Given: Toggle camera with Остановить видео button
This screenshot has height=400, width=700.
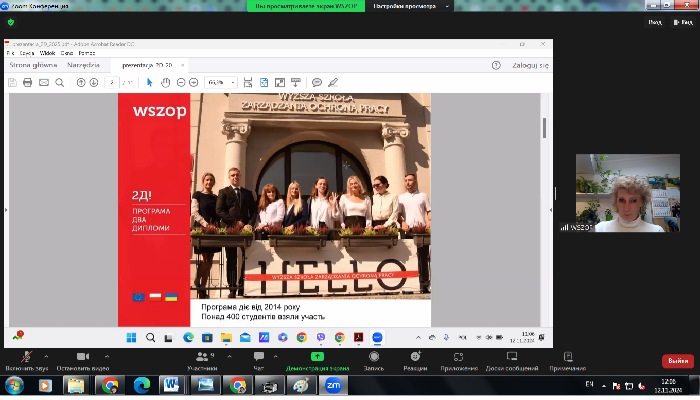Looking at the screenshot, I should point(82,358).
